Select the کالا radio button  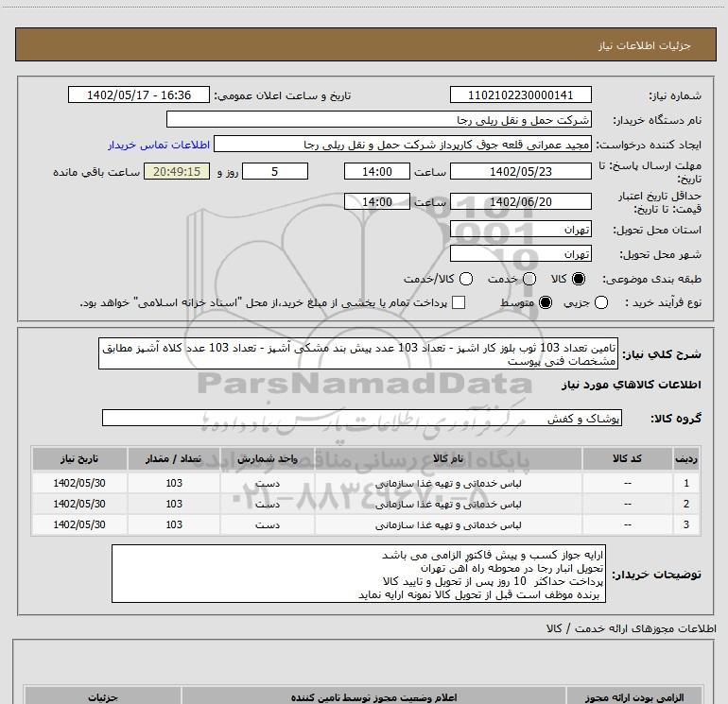(x=579, y=279)
